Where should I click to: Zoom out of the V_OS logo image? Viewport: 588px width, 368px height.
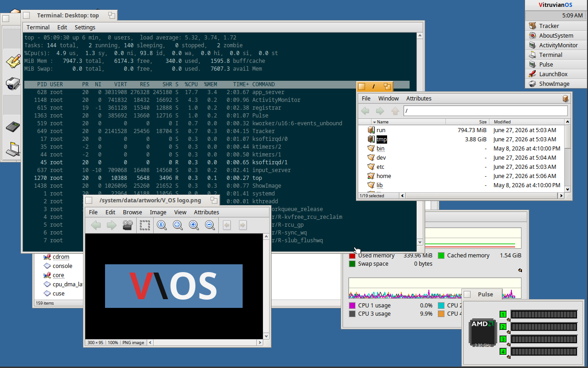pyautogui.click(x=210, y=225)
